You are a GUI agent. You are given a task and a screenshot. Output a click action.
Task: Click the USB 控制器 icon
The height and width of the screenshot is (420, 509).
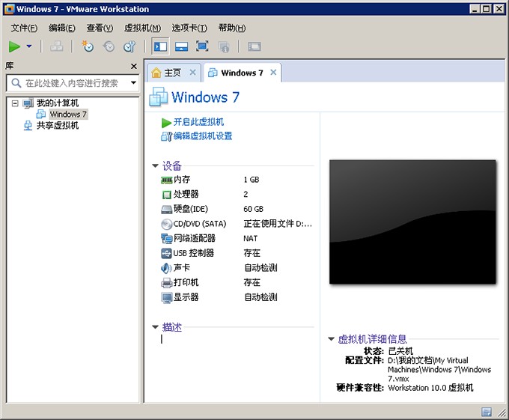point(166,253)
